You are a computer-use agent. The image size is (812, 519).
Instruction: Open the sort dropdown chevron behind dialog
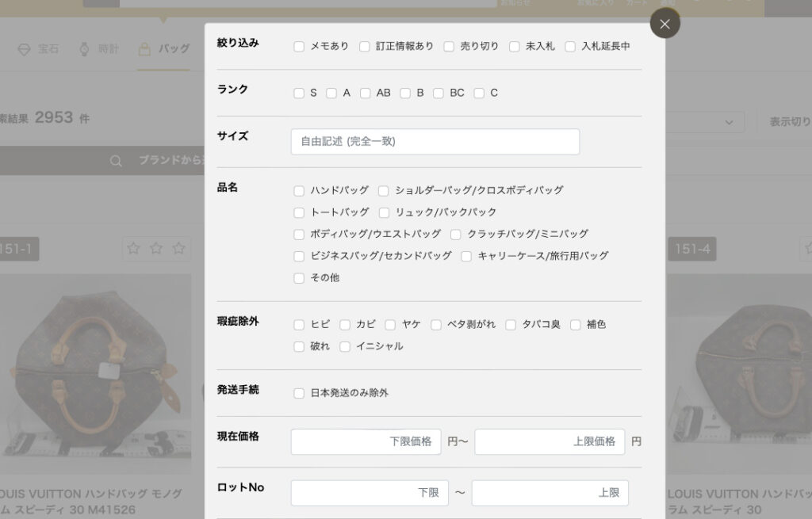tap(729, 123)
